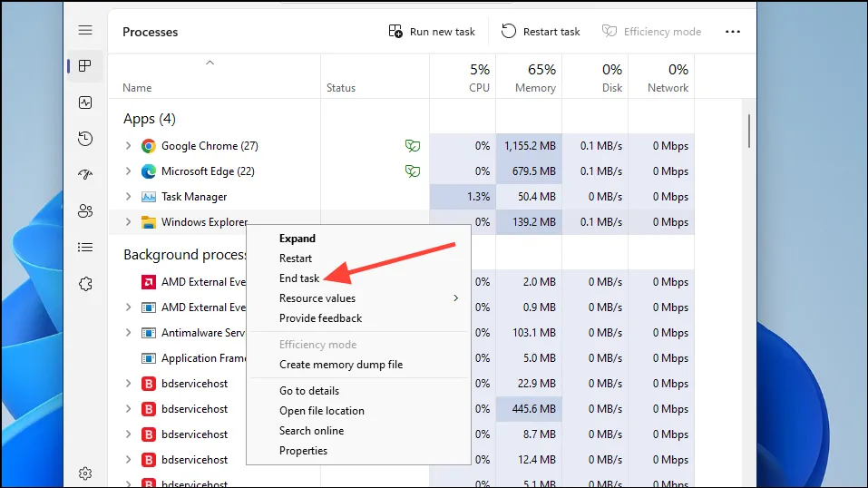Click Open file location menu entry
Image resolution: width=868 pixels, height=488 pixels.
[321, 411]
